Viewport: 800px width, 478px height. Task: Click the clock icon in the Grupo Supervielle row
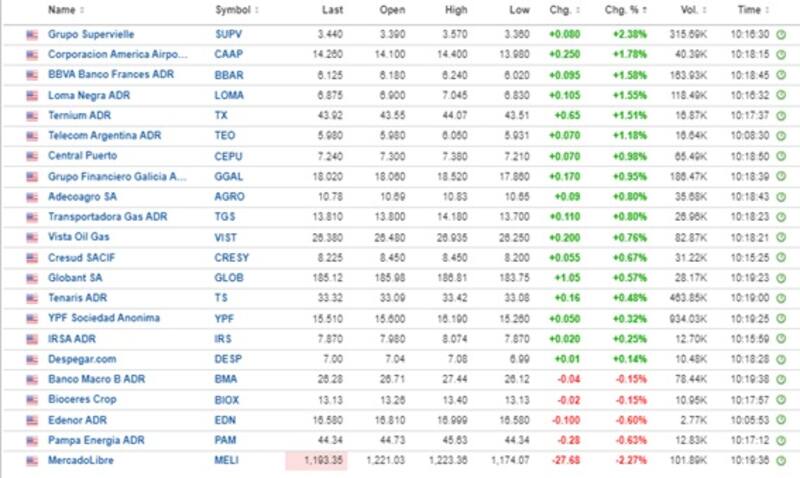point(781,34)
